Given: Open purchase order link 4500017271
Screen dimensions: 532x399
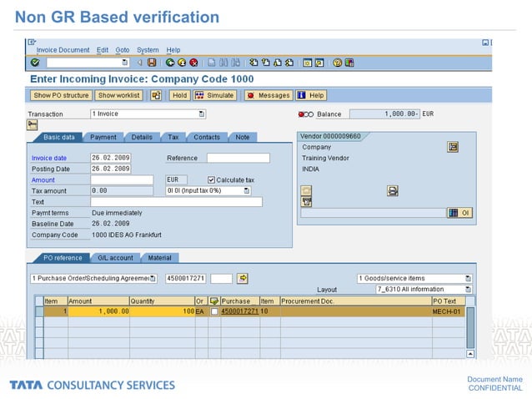Looking at the screenshot, I should pos(239,311).
